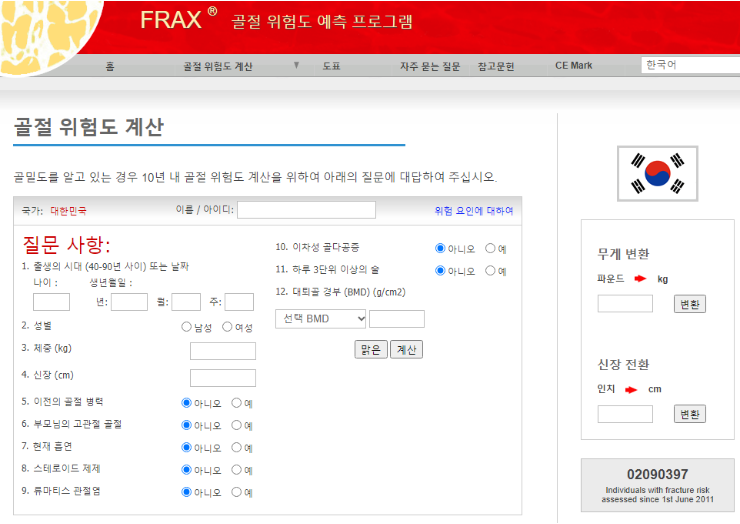Image resolution: width=740 pixels, height=524 pixels.
Task: Click the 주 birth day field
Action: click(239, 302)
